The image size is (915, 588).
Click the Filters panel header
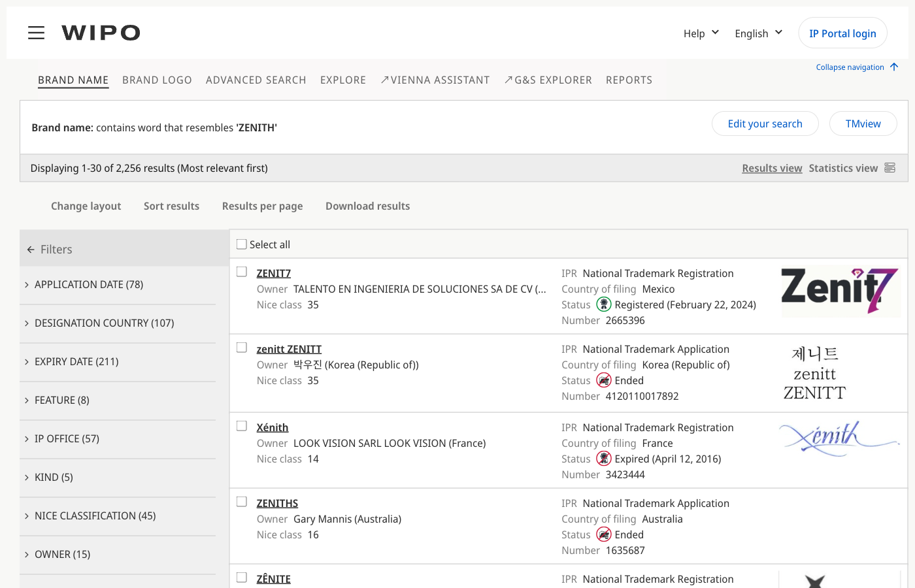(x=124, y=248)
